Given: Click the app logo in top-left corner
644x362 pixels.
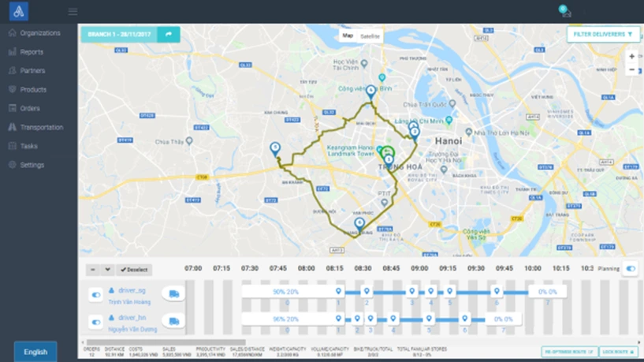Looking at the screenshot, I should click(19, 11).
